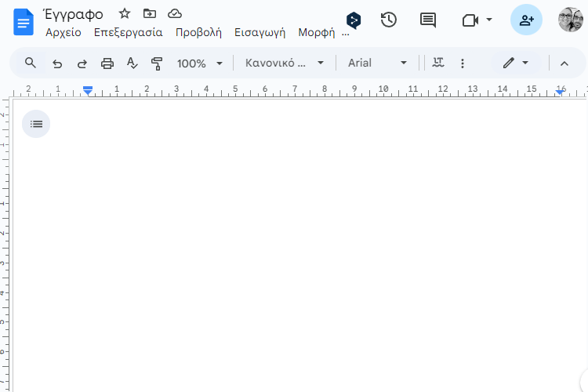This screenshot has height=392, width=588.
Task: Open Προβολή menu
Action: coord(198,33)
